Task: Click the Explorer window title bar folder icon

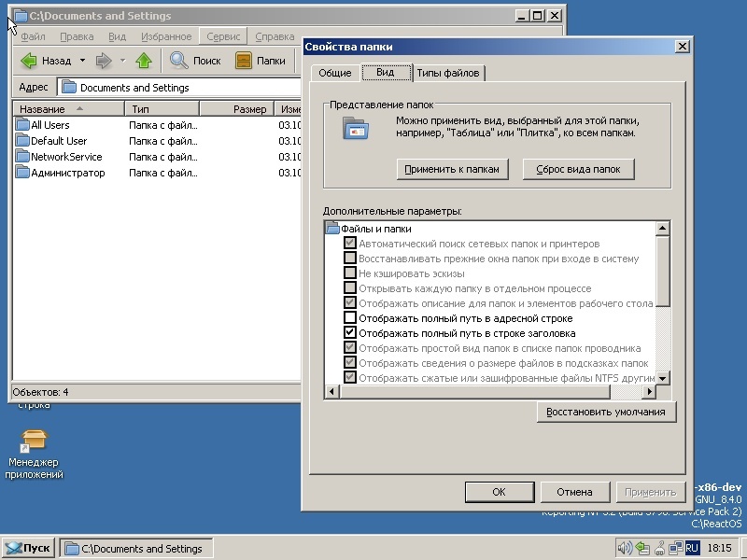Action: 21,16
